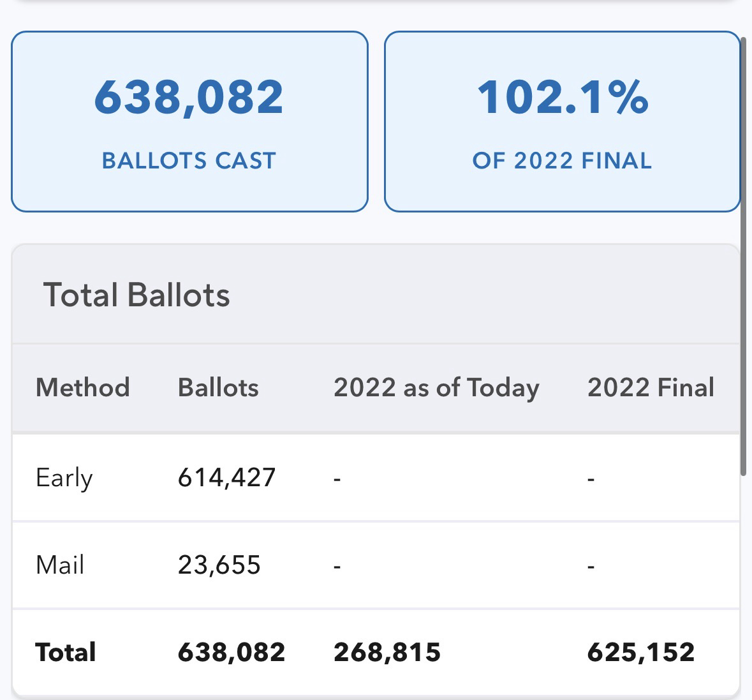
Task: Click Early row's 2022 as of Today dash
Action: [x=337, y=479]
